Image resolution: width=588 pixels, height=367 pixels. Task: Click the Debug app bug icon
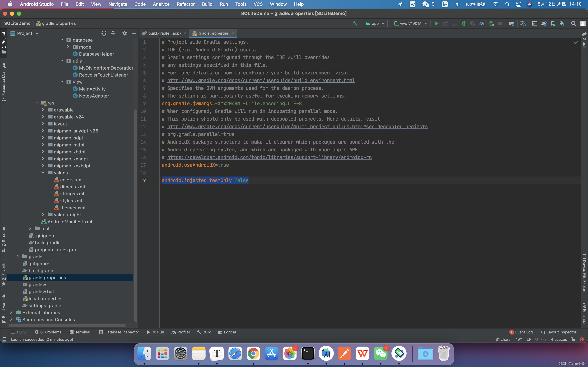point(464,23)
